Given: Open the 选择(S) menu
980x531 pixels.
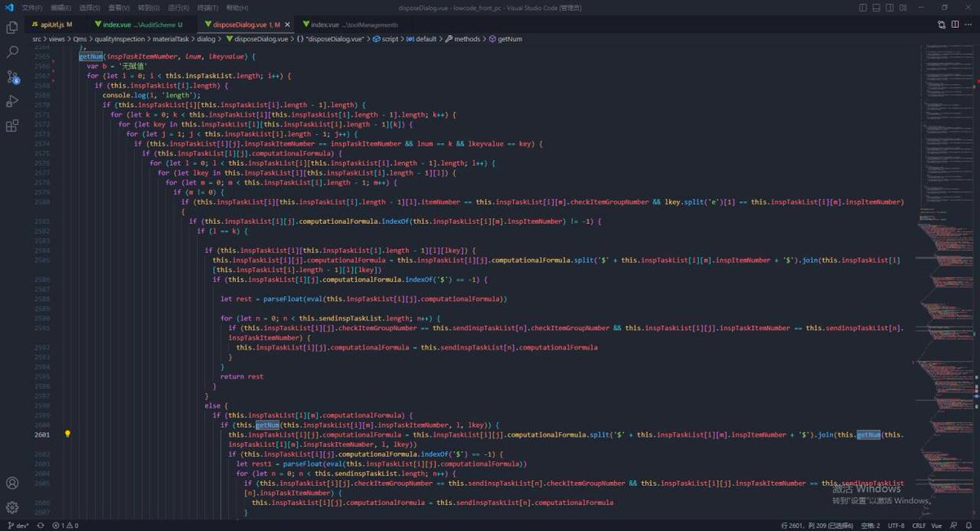Looking at the screenshot, I should click(x=90, y=7).
